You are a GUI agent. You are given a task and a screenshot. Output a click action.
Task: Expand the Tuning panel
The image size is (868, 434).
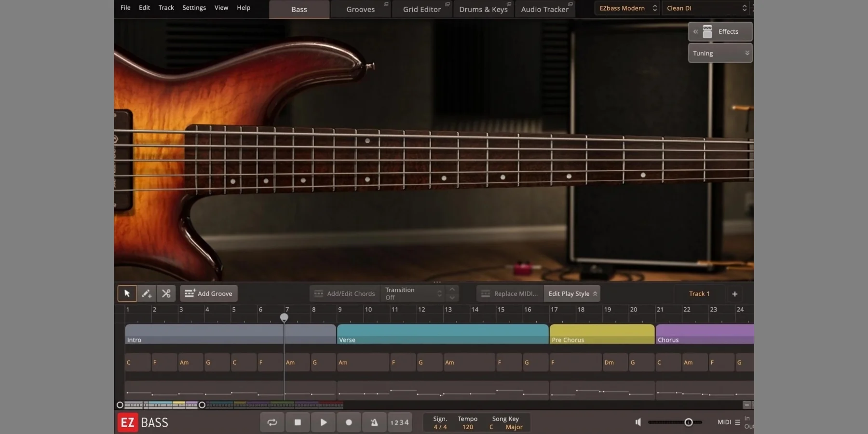coord(720,53)
